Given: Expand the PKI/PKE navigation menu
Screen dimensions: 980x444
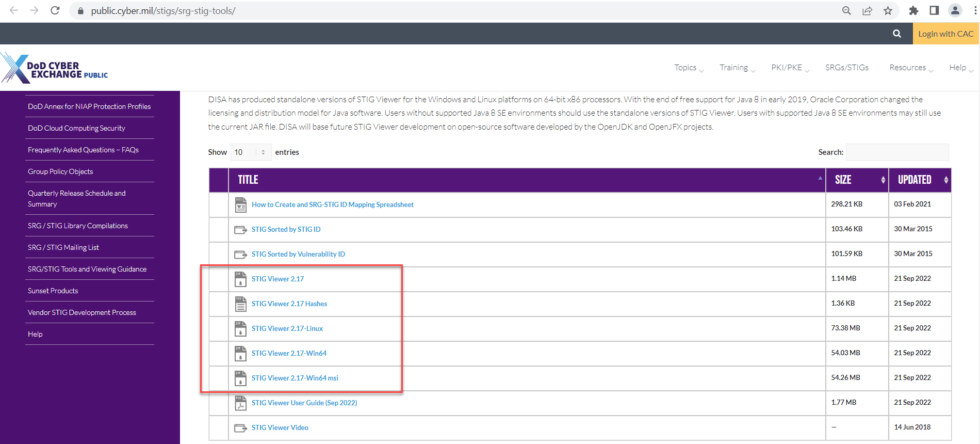Looking at the screenshot, I should (x=790, y=68).
